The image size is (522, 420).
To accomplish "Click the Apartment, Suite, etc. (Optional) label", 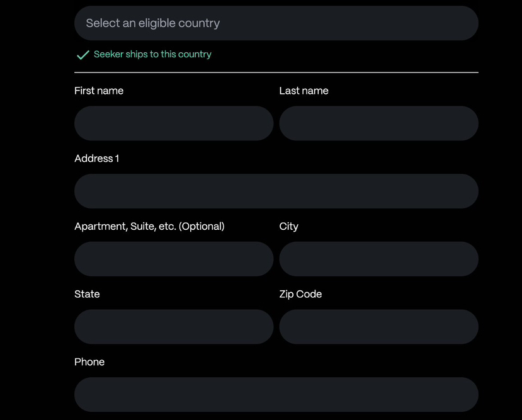I will (149, 227).
